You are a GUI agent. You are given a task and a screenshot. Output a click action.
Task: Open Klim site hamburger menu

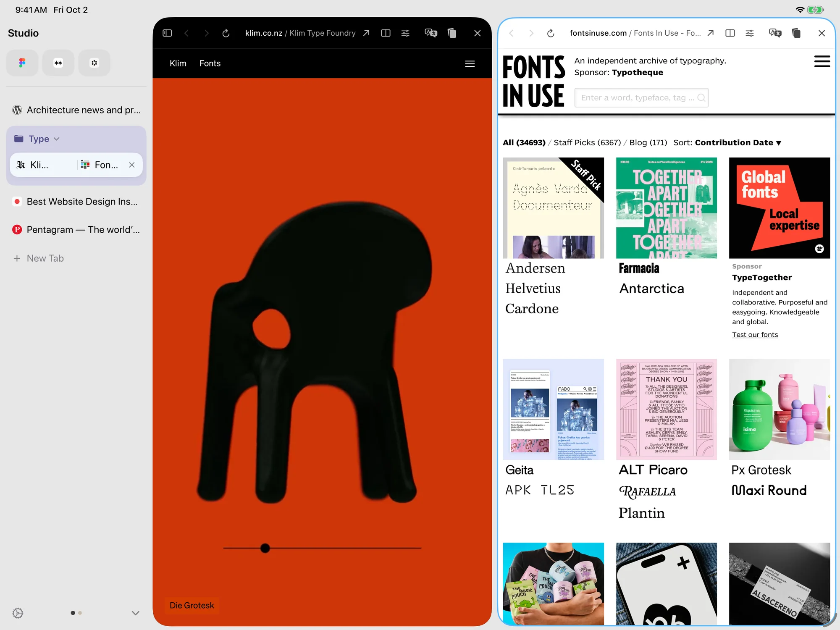pos(470,64)
